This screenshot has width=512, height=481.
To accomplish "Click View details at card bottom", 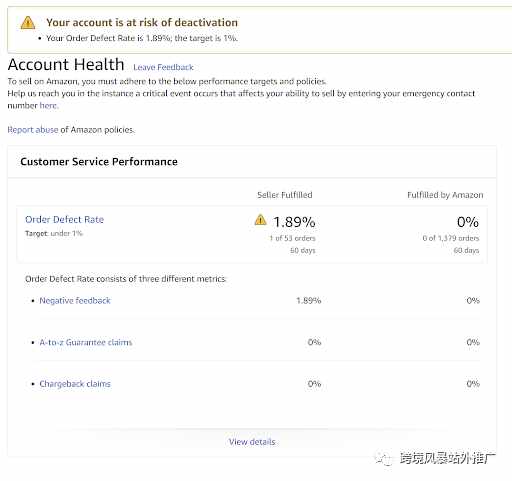I will (x=252, y=442).
